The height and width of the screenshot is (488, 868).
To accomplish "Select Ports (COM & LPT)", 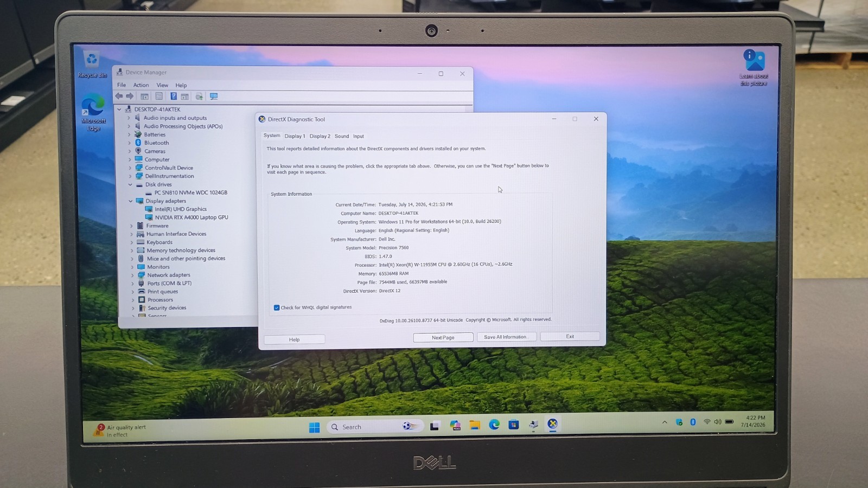I will [169, 283].
